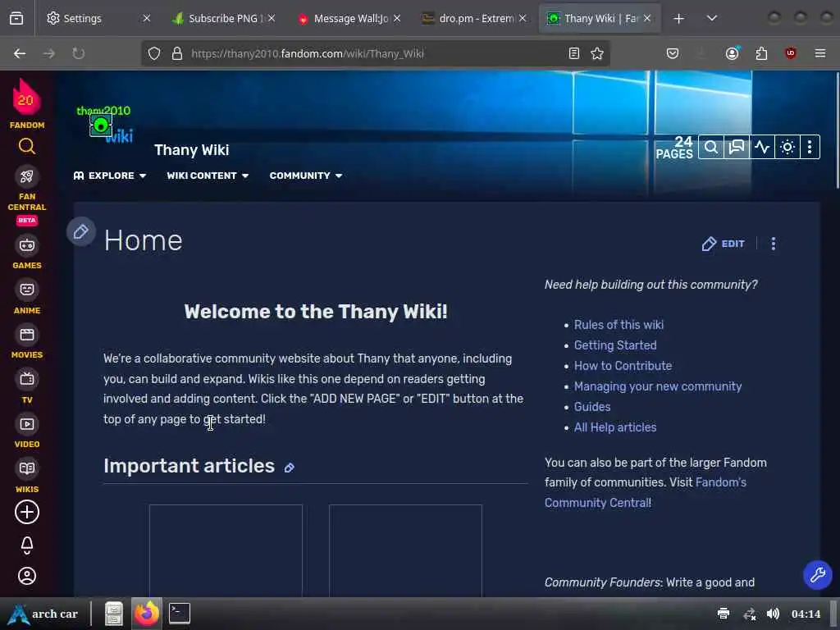The height and width of the screenshot is (630, 840).
Task: Open the uBlock Origin extension icon
Action: [x=791, y=53]
